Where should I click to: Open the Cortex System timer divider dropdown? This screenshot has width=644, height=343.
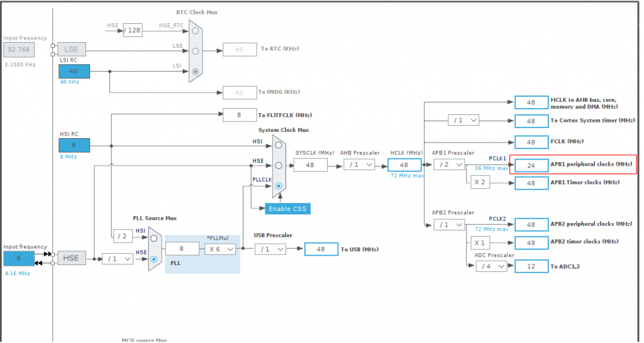click(x=464, y=120)
